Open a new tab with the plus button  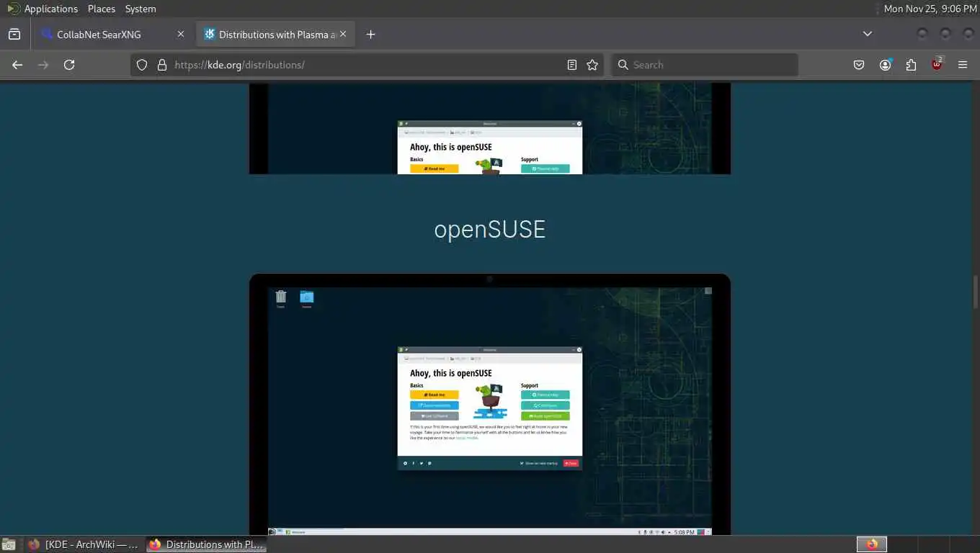coord(370,34)
